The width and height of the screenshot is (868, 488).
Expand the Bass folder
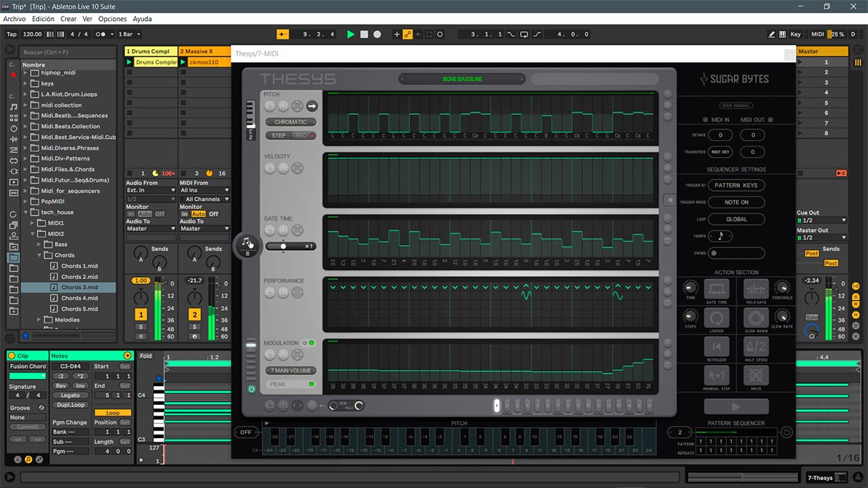point(41,244)
